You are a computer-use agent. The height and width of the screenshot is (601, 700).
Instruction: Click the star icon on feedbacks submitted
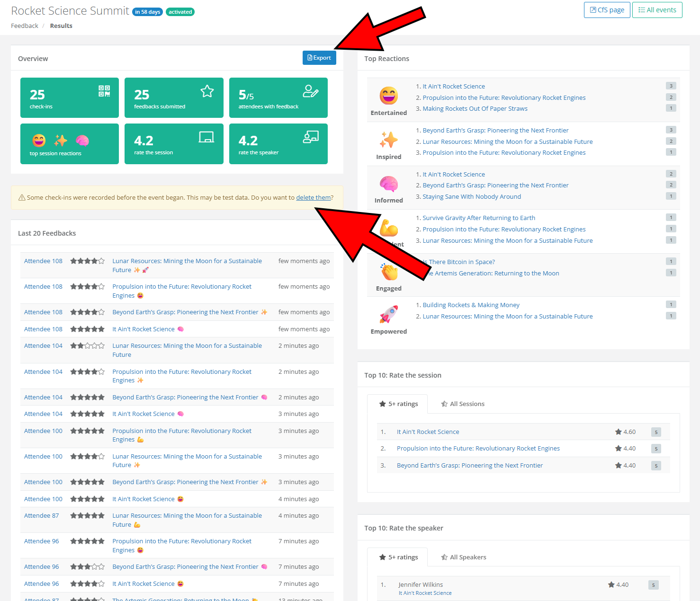(x=207, y=91)
